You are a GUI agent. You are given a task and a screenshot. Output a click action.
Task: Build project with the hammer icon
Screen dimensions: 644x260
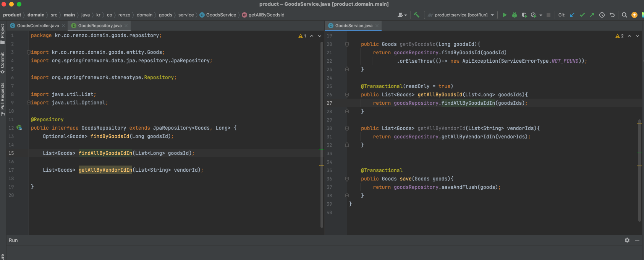tap(416, 15)
